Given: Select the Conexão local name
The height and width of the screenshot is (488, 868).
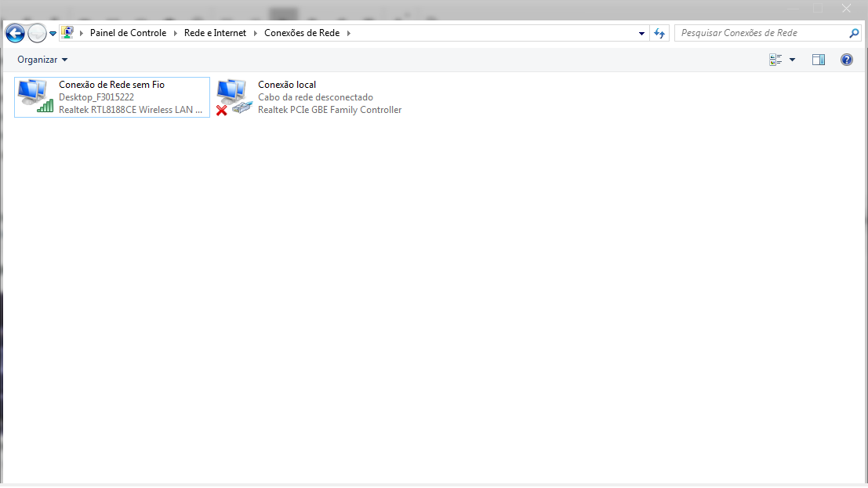Looking at the screenshot, I should tap(287, 85).
